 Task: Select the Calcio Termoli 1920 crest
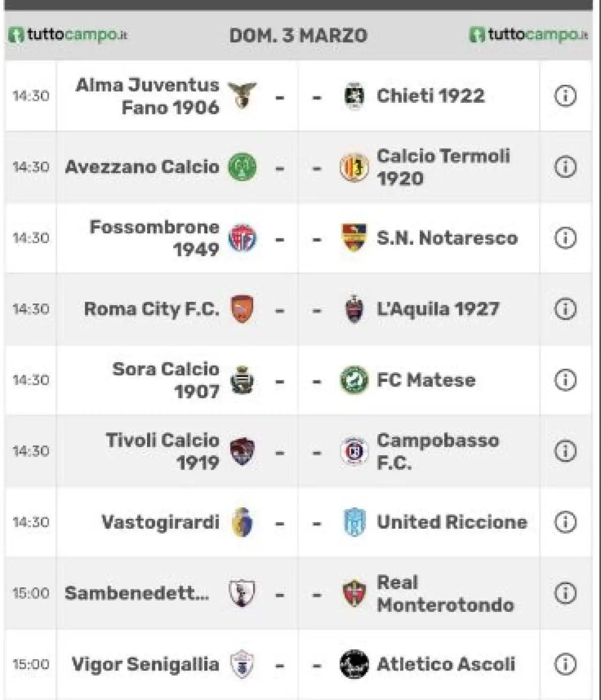pos(354,167)
